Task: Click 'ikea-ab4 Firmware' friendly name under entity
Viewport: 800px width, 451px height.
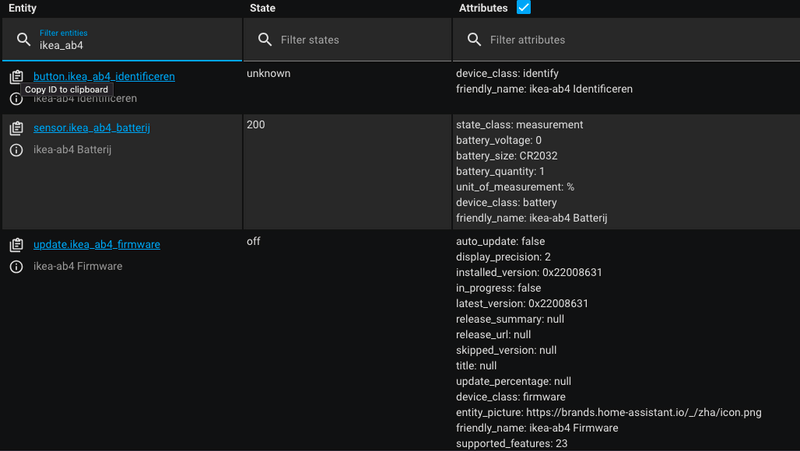Action: pyautogui.click(x=78, y=266)
